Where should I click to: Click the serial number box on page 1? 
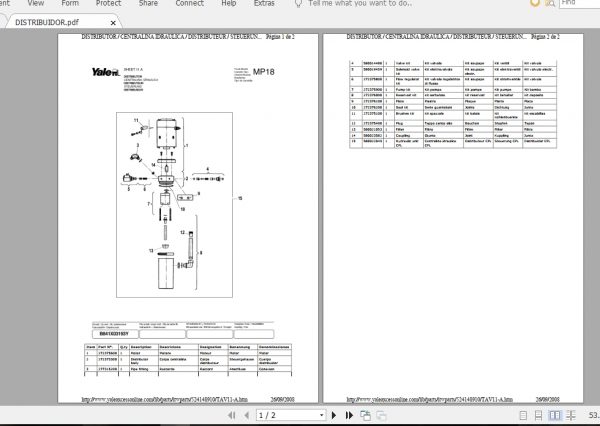(115, 334)
